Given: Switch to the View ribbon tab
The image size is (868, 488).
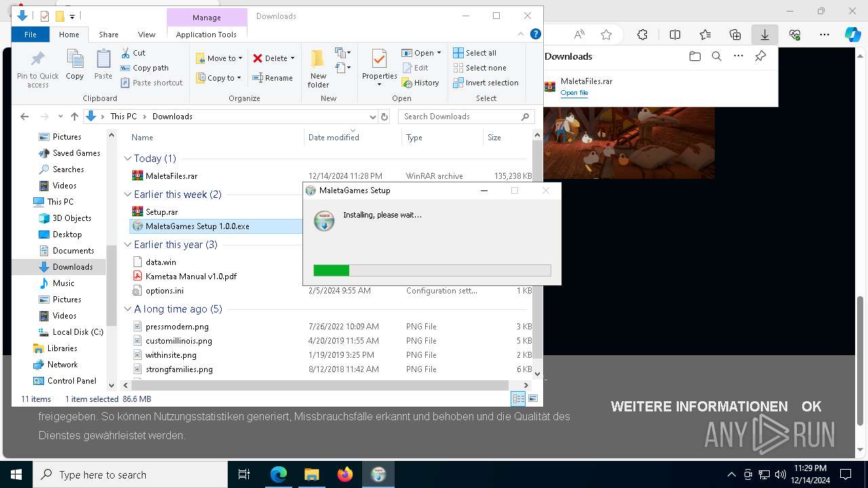Looking at the screenshot, I should [x=146, y=35].
